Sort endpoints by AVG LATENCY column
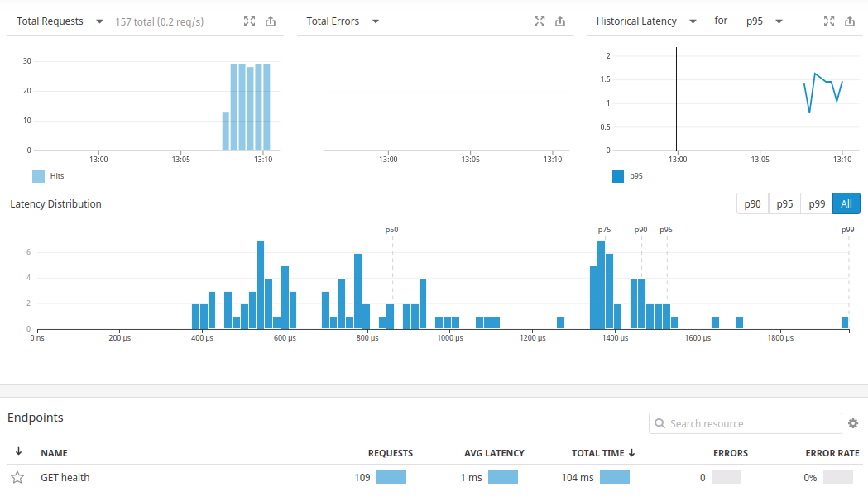The height and width of the screenshot is (501, 868). (x=494, y=453)
